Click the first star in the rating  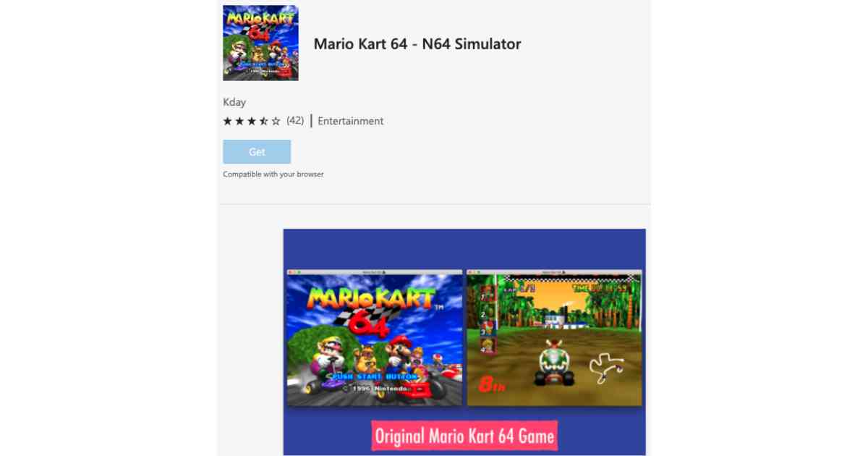[x=228, y=121]
